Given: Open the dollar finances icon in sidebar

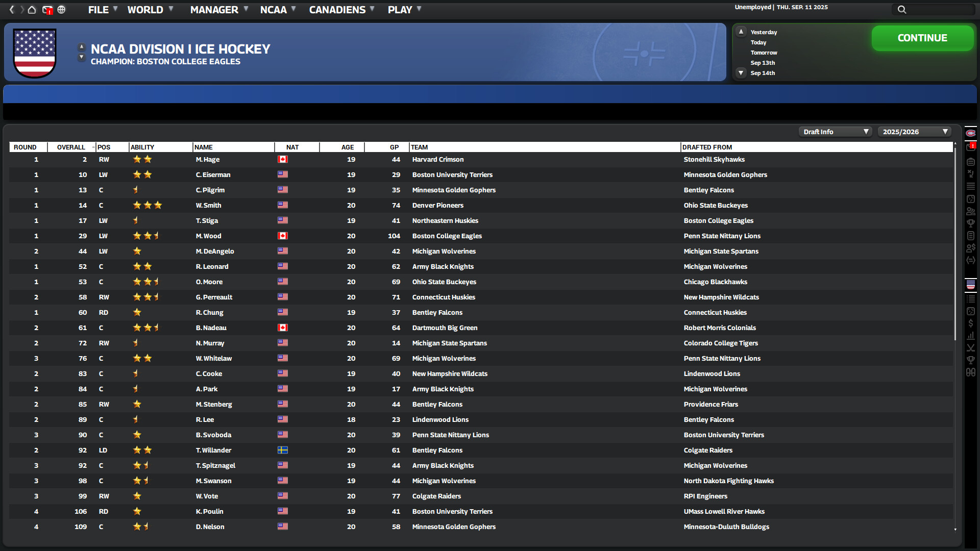Looking at the screenshot, I should (971, 323).
